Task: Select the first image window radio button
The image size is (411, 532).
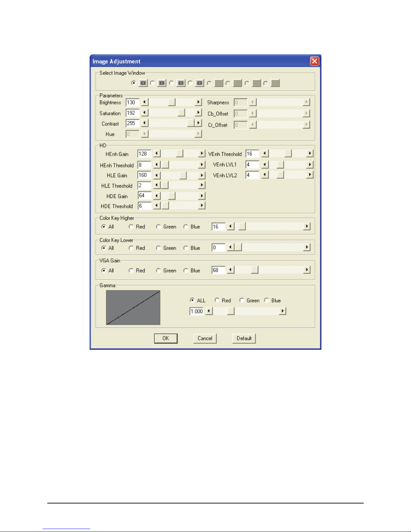Action: [134, 83]
